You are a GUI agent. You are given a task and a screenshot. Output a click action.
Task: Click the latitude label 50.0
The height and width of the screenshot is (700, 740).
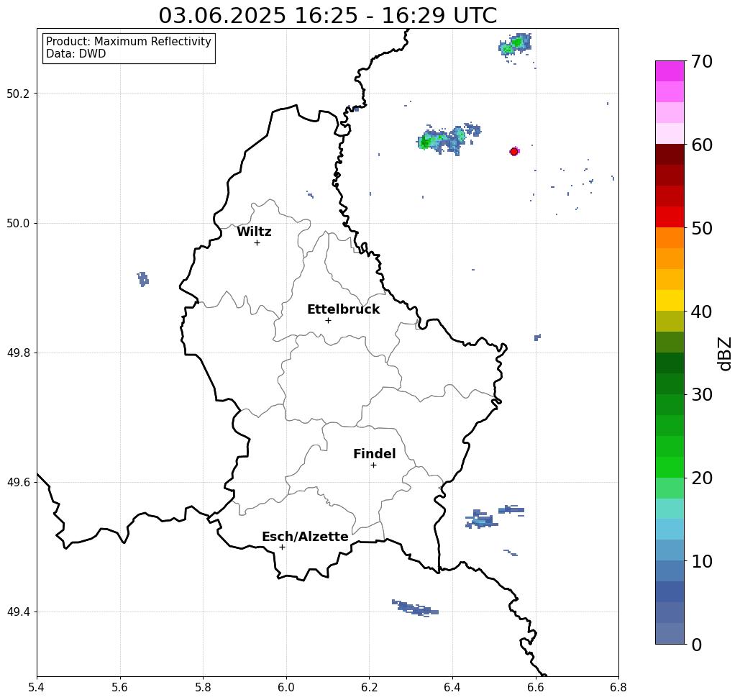tap(18, 223)
